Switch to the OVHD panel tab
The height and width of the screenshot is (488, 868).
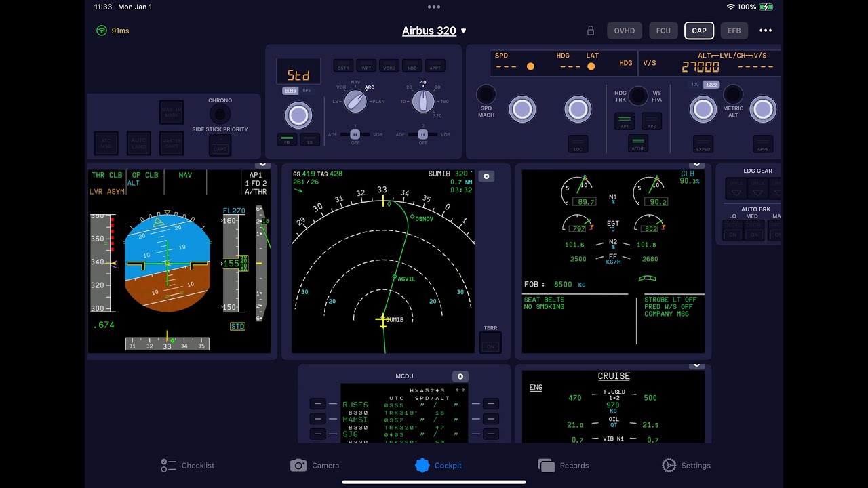point(625,30)
